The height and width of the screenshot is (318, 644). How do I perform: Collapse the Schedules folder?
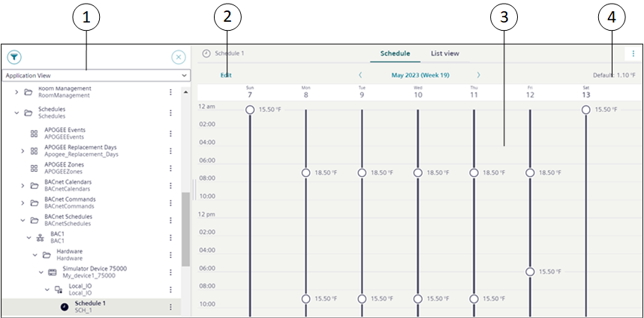pos(17,113)
